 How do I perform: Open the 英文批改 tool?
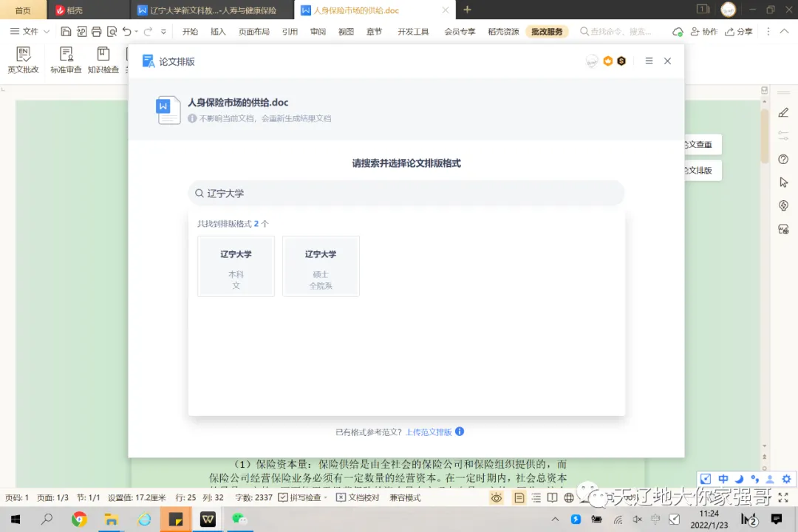[x=23, y=60]
